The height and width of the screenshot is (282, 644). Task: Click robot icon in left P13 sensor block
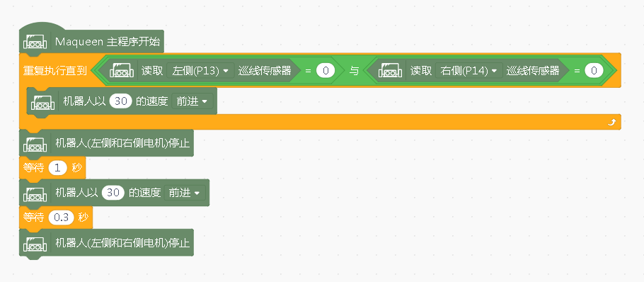tap(121, 71)
